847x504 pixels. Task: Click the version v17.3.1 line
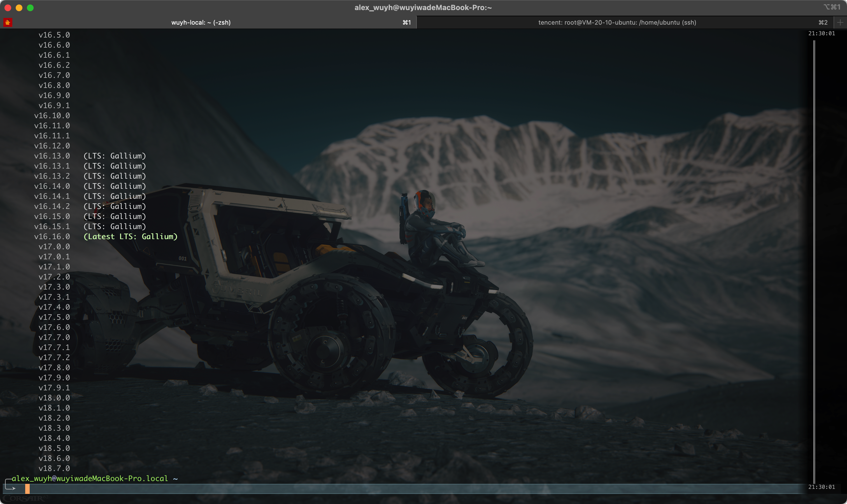[x=54, y=297]
